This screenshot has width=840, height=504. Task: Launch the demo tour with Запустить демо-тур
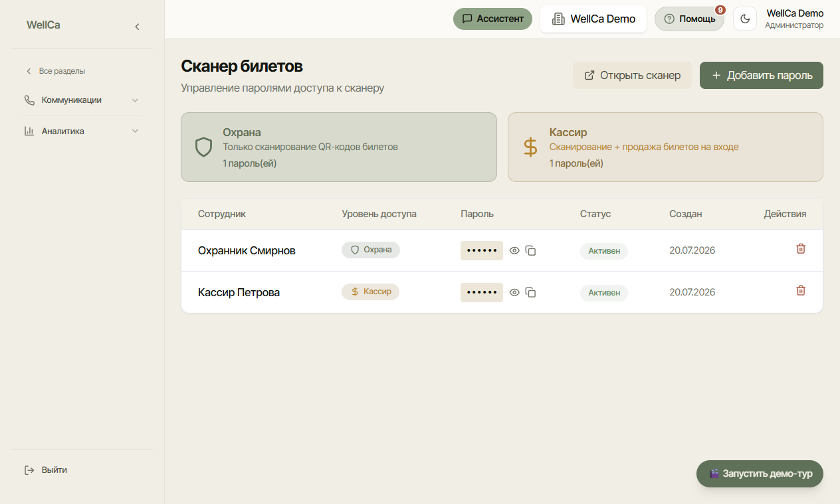(760, 474)
